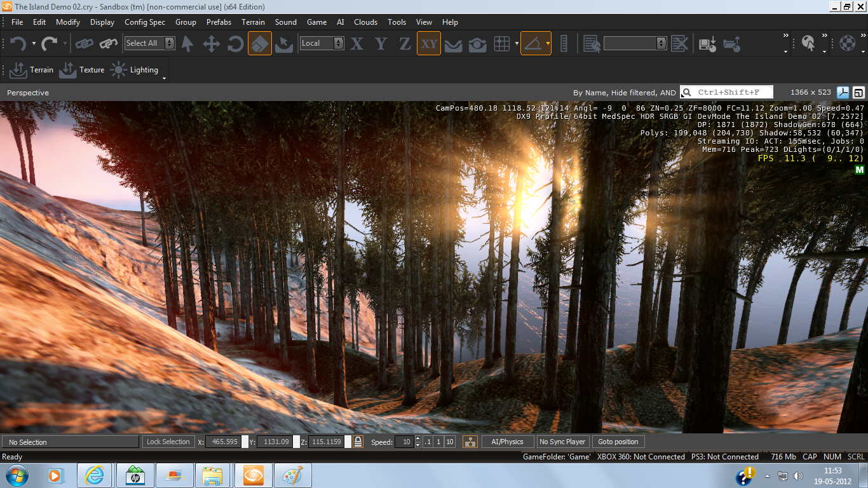Click the 1366 x 523 viewport resolution
Viewport: 868px width, 488px height.
pos(811,92)
